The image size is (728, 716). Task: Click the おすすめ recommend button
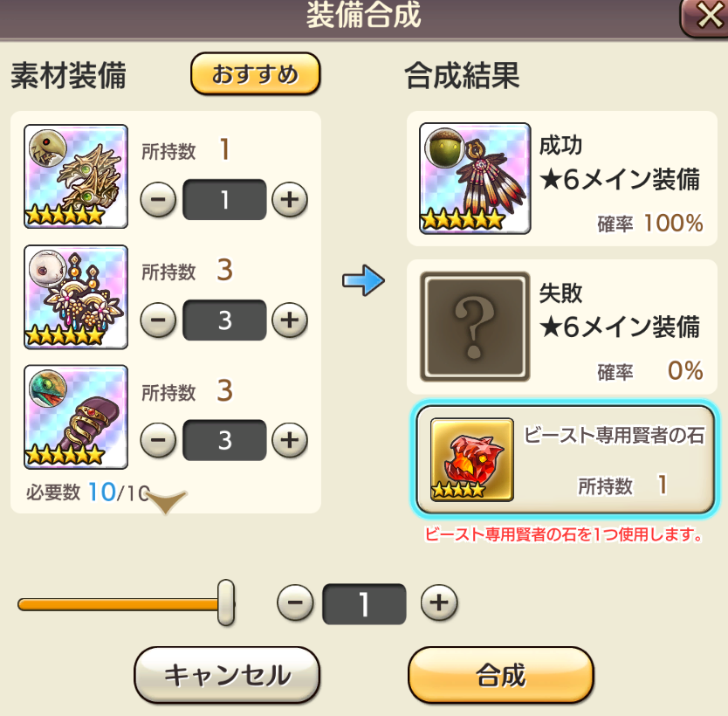coord(256,74)
